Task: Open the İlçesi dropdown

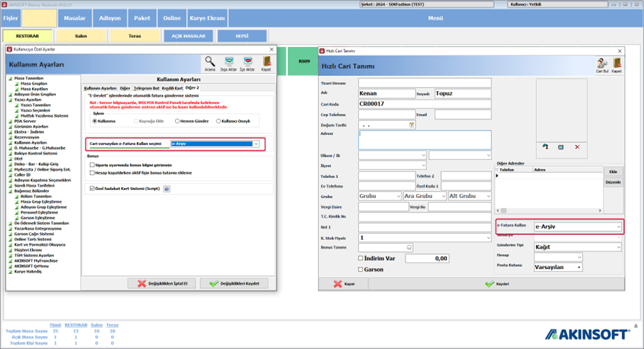Action: 422,165
